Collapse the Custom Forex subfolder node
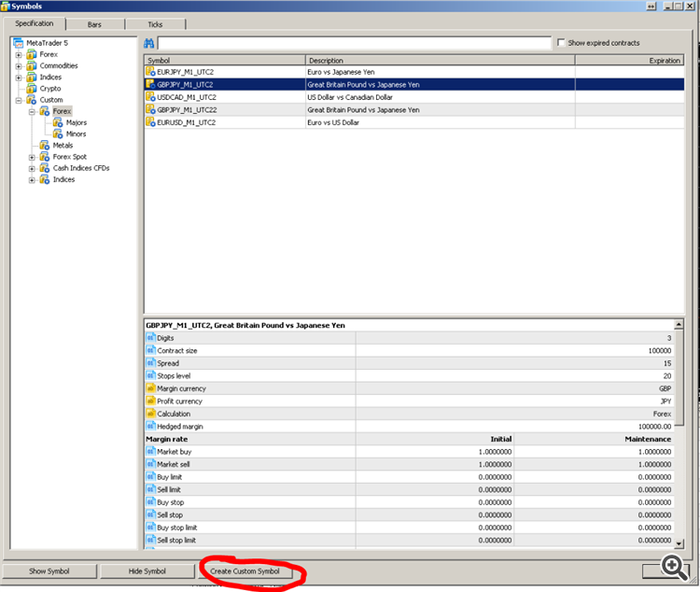The height and width of the screenshot is (592, 700). point(32,112)
